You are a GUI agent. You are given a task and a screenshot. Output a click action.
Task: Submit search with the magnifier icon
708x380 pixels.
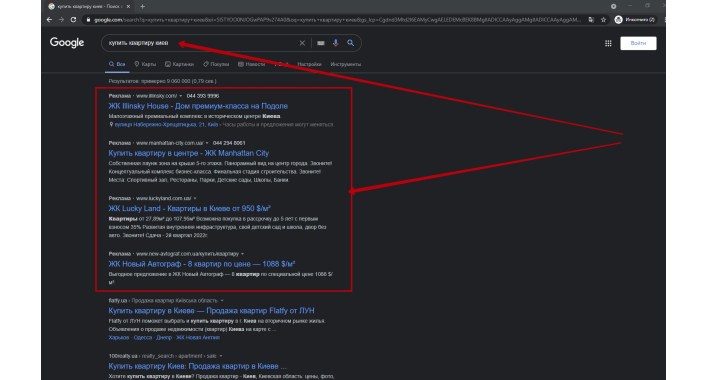click(350, 43)
